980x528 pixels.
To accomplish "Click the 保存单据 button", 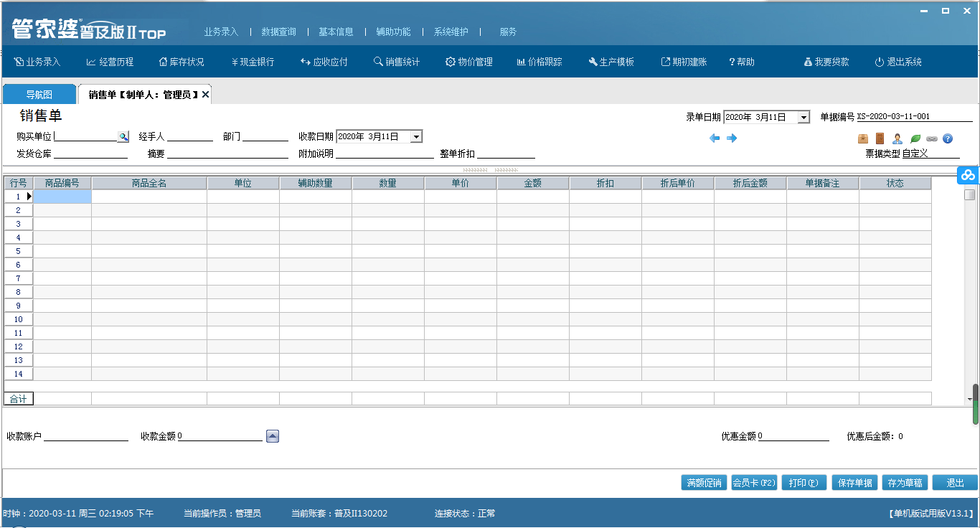I will (855, 483).
